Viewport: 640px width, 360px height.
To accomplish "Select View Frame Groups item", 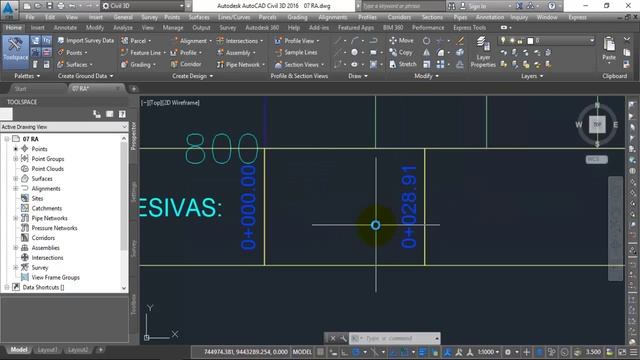I will (56, 278).
